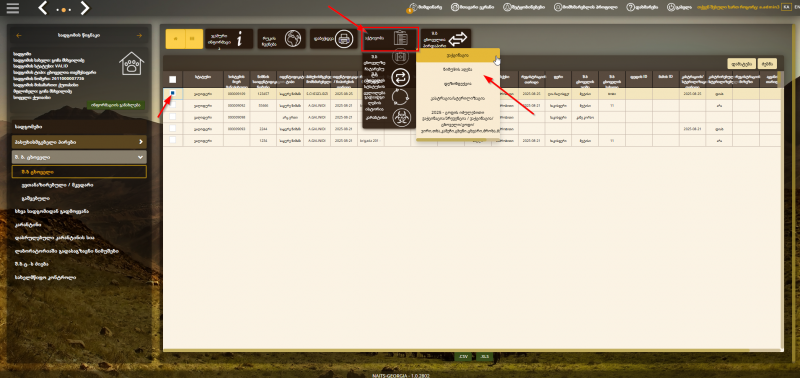Choose დეზინფექცია entry in dropdown menu
The height and width of the screenshot is (378, 800).
[x=458, y=83]
